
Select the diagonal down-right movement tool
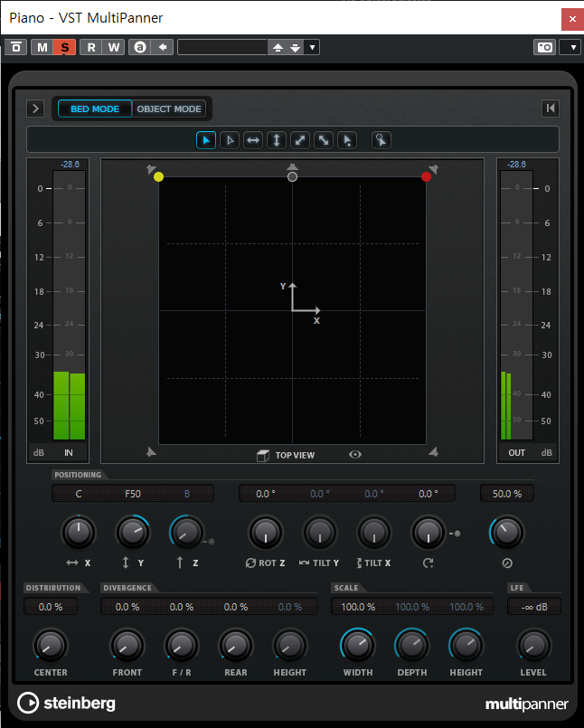(x=324, y=140)
